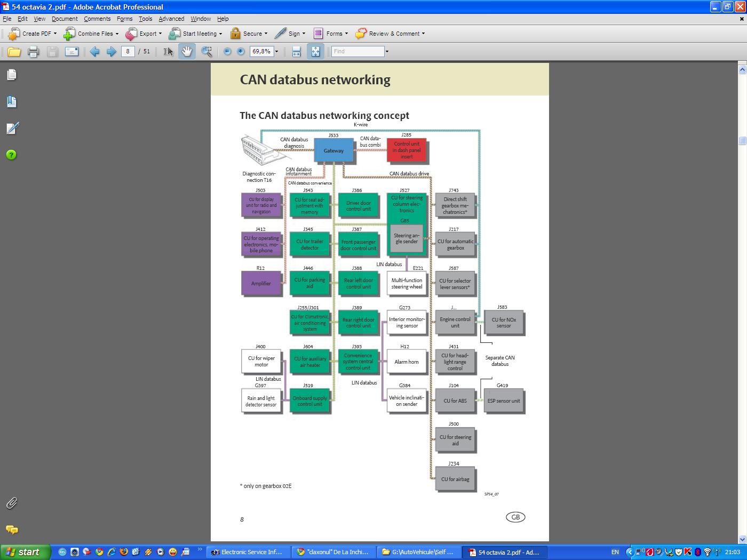The width and height of the screenshot is (747, 560).
Task: Click the Email envelope icon
Action: pyautogui.click(x=71, y=52)
